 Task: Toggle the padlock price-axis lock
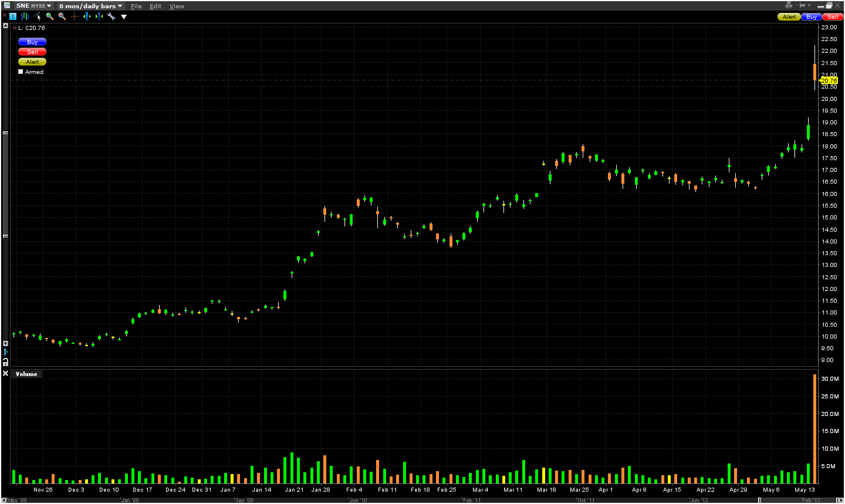[x=5, y=362]
